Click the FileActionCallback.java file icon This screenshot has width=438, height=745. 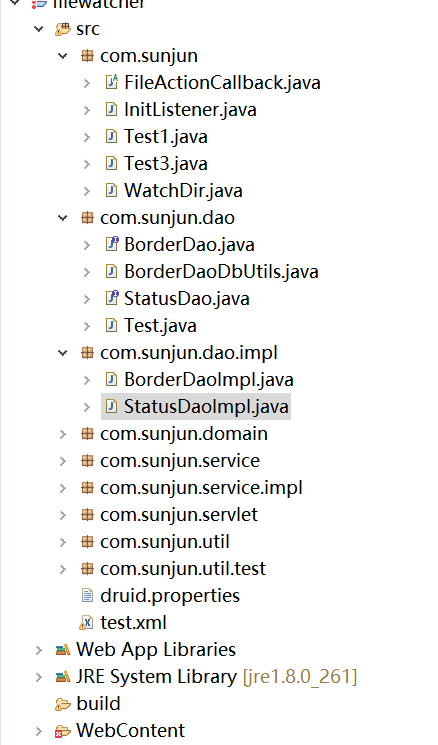(111, 83)
